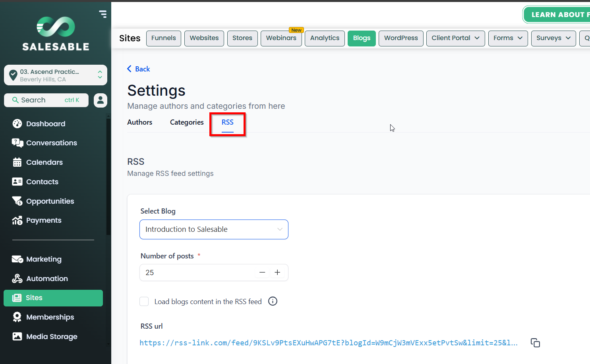Open the Websites section
This screenshot has height=364, width=590.
coord(204,39)
